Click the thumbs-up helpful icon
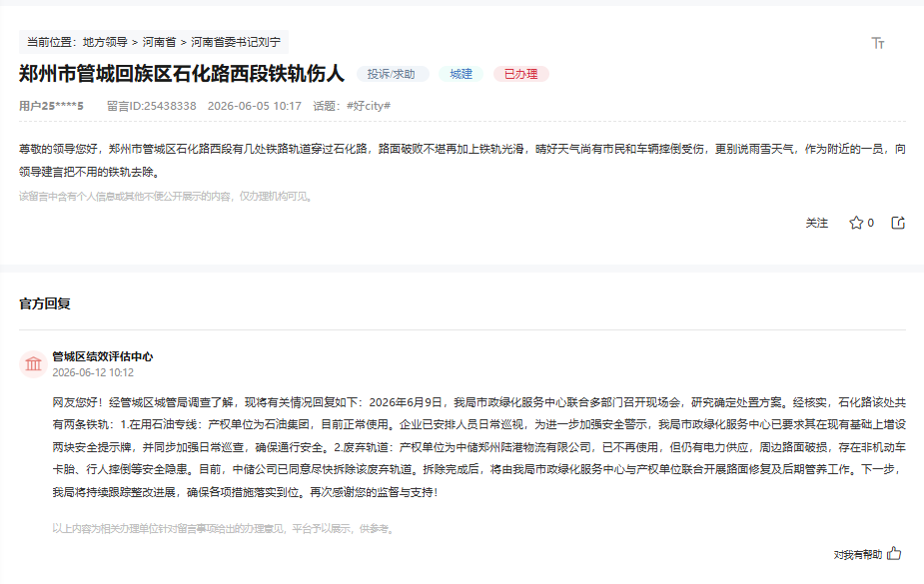The height and width of the screenshot is (584, 924). (x=894, y=553)
